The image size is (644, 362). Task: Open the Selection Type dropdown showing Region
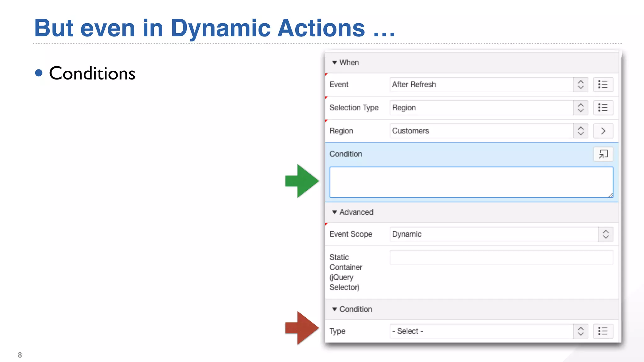[x=489, y=108]
